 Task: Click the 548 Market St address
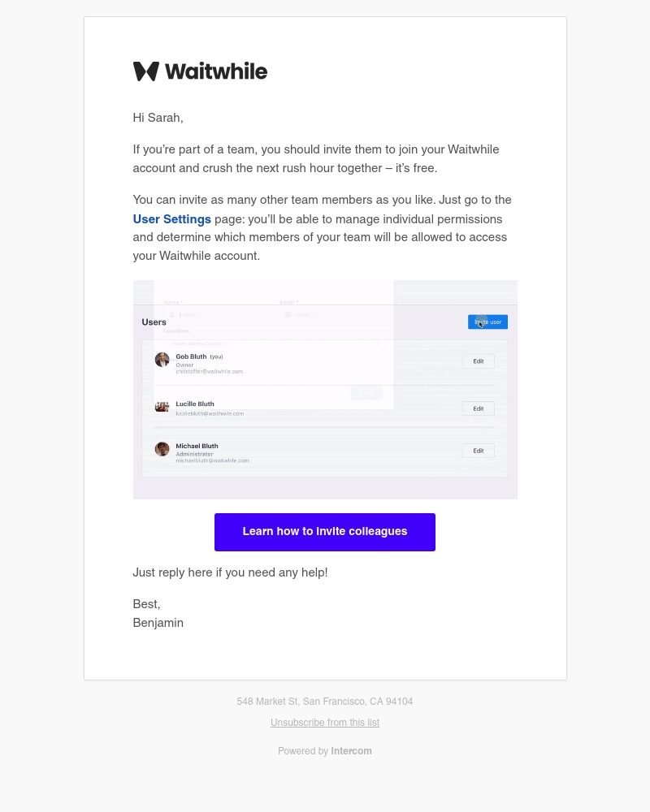[x=325, y=702]
